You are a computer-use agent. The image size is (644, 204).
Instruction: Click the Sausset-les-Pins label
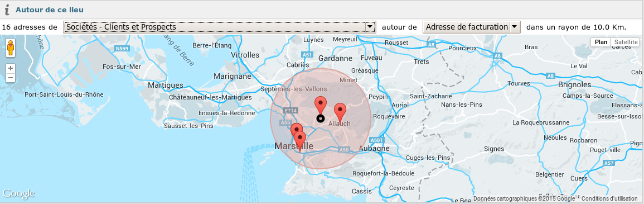point(188,126)
